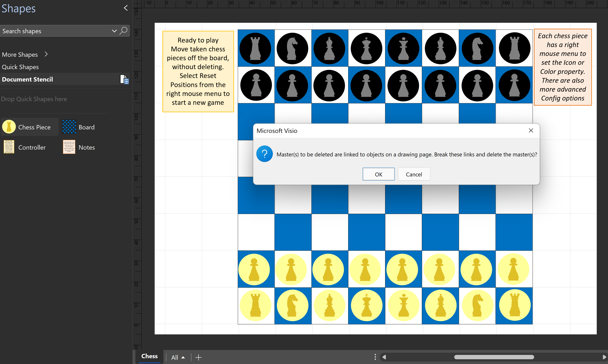Select the Board master icon
The height and width of the screenshot is (364, 608).
(69, 127)
